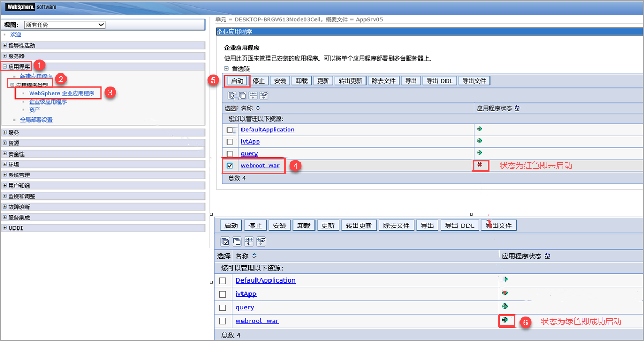The width and height of the screenshot is (644, 341).
Task: Expand 指导性活动 in navigation tree
Action: coord(5,46)
